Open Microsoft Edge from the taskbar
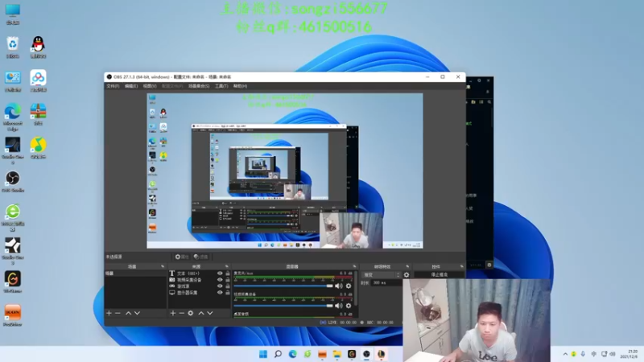The width and height of the screenshot is (644, 362). [293, 354]
